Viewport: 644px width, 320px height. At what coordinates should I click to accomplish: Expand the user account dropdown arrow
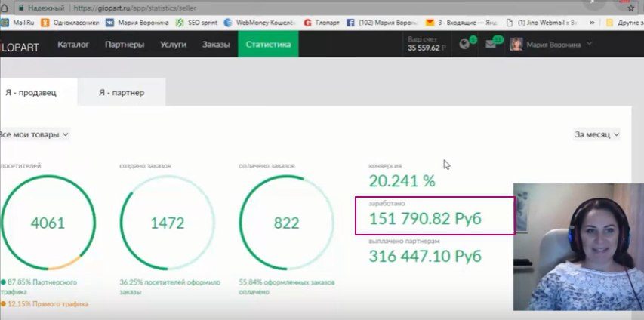click(589, 44)
